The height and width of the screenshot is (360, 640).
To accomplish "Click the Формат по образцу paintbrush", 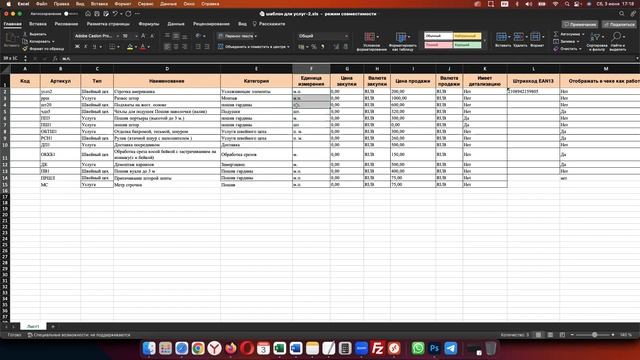I will tap(44, 49).
